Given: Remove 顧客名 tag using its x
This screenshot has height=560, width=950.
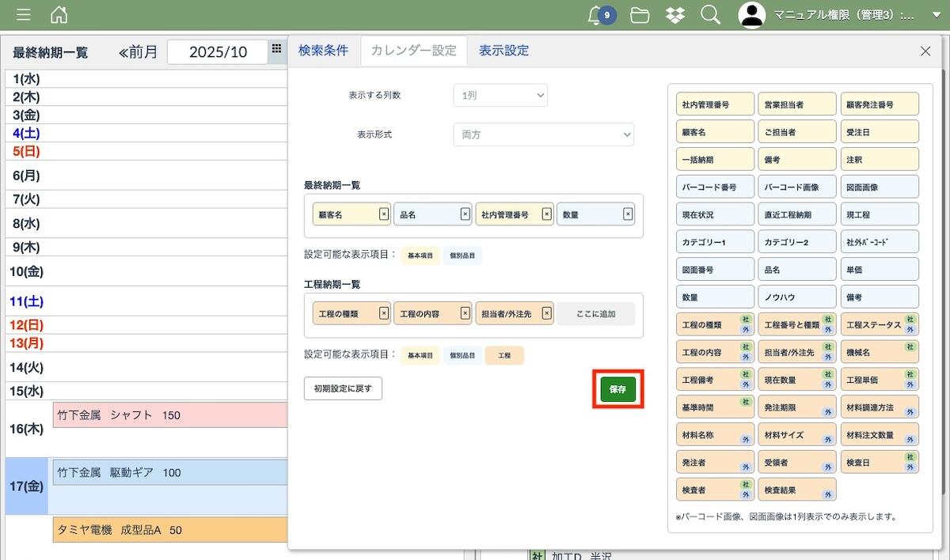Looking at the screenshot, I should 384,214.
